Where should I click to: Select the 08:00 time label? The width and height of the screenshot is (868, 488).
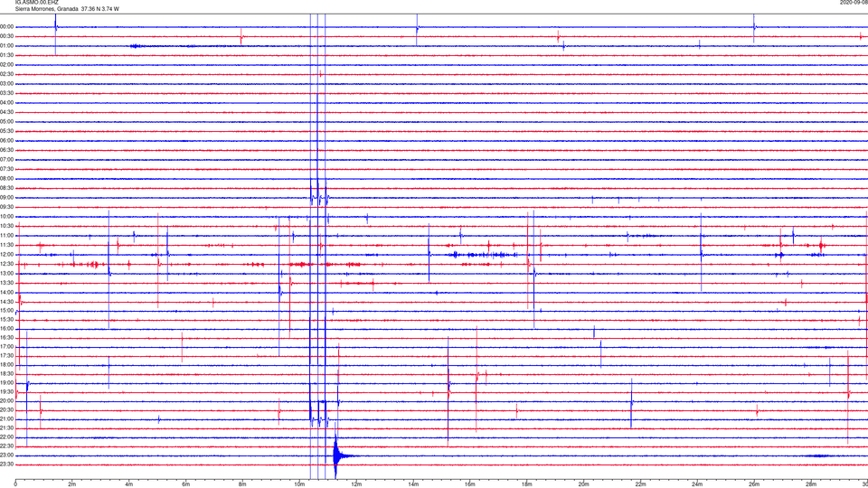click(x=7, y=179)
